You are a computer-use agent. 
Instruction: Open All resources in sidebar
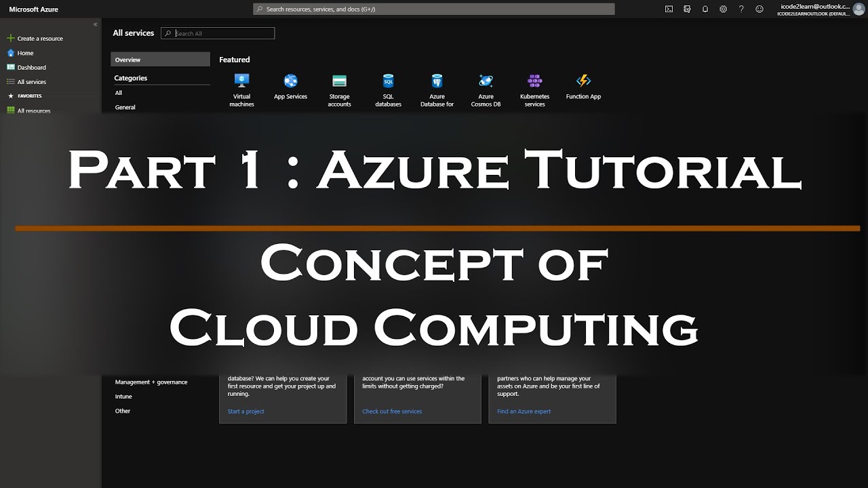[29, 110]
